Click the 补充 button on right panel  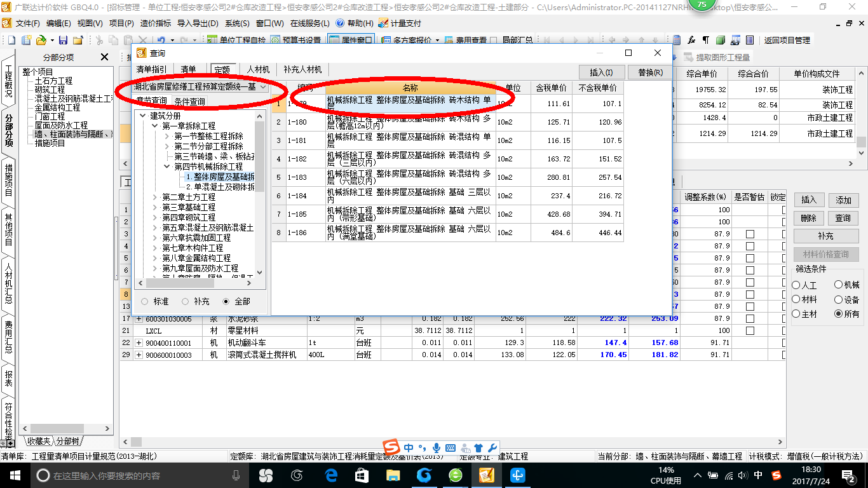825,236
